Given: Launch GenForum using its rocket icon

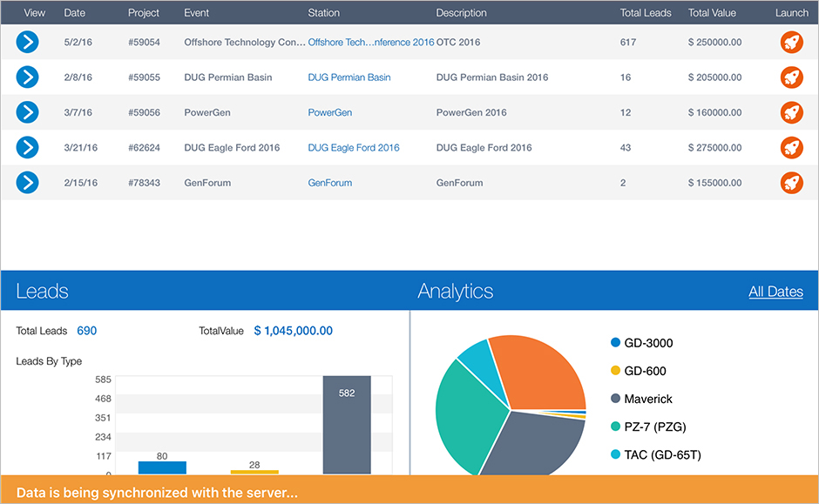Looking at the screenshot, I should [x=791, y=183].
